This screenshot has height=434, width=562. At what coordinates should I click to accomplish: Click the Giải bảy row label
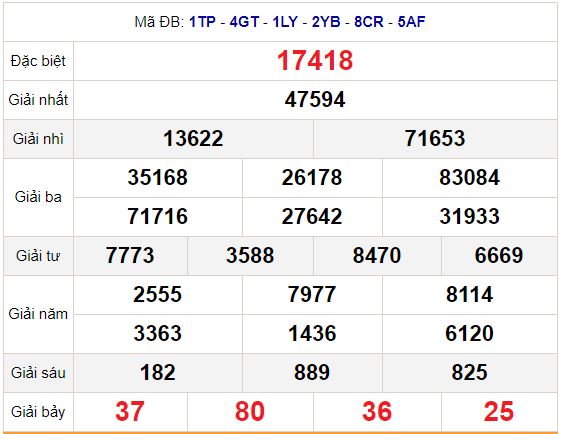tap(38, 412)
